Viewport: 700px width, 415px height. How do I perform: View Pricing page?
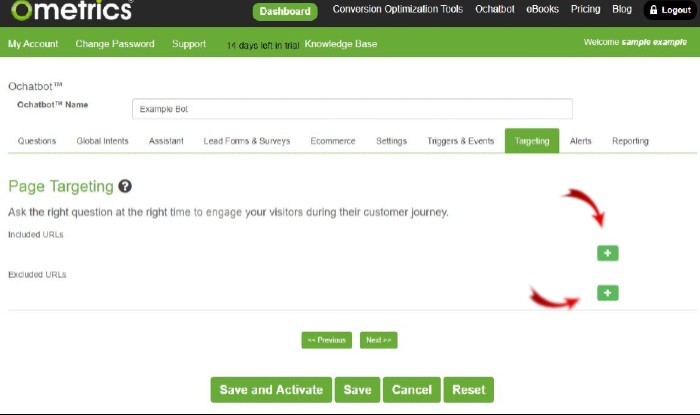pos(585,9)
